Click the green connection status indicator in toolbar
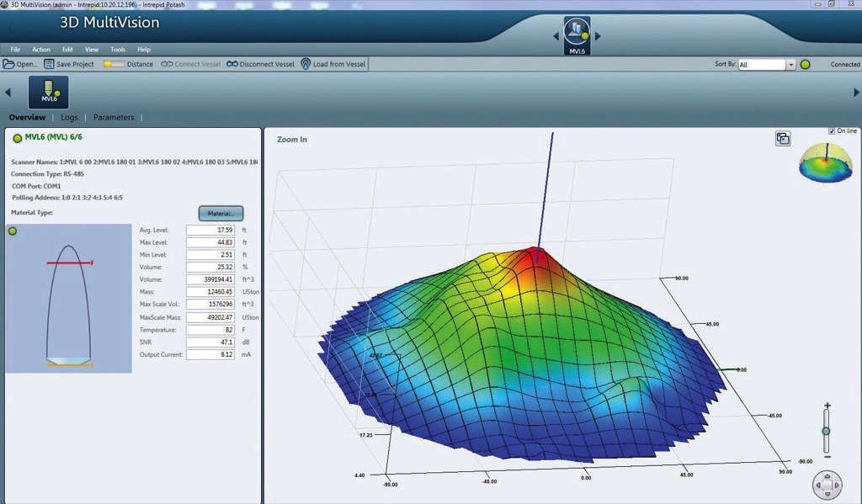The height and width of the screenshot is (504, 862). [806, 65]
